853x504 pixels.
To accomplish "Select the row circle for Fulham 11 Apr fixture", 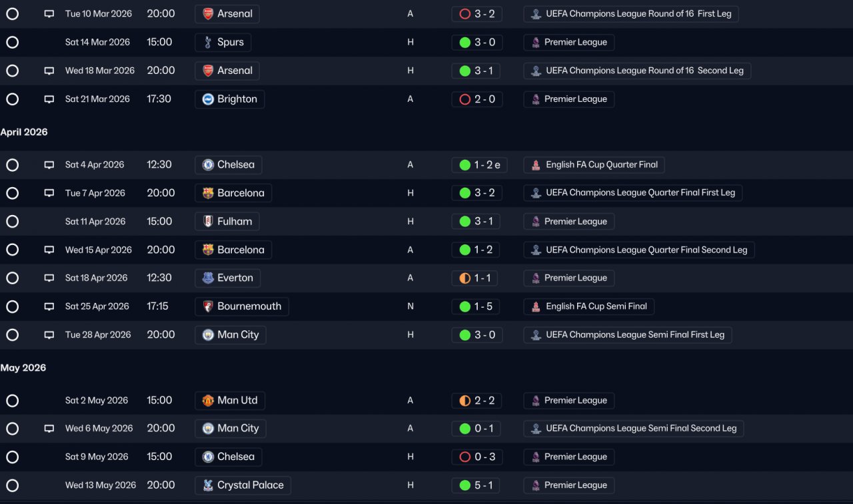I will click(x=12, y=222).
